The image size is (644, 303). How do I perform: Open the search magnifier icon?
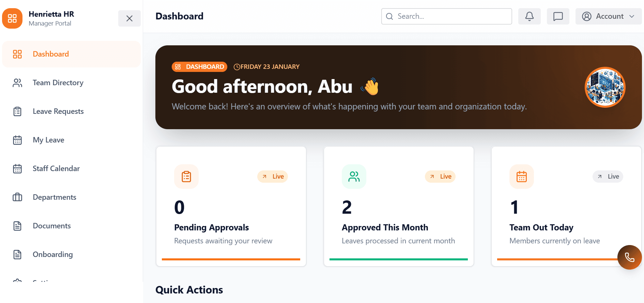389,16
